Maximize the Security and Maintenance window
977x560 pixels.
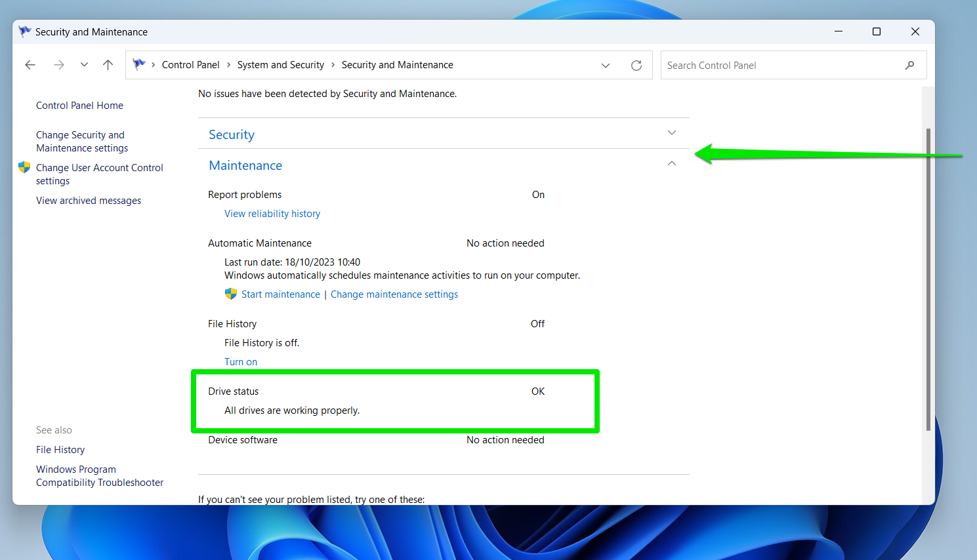(x=877, y=31)
